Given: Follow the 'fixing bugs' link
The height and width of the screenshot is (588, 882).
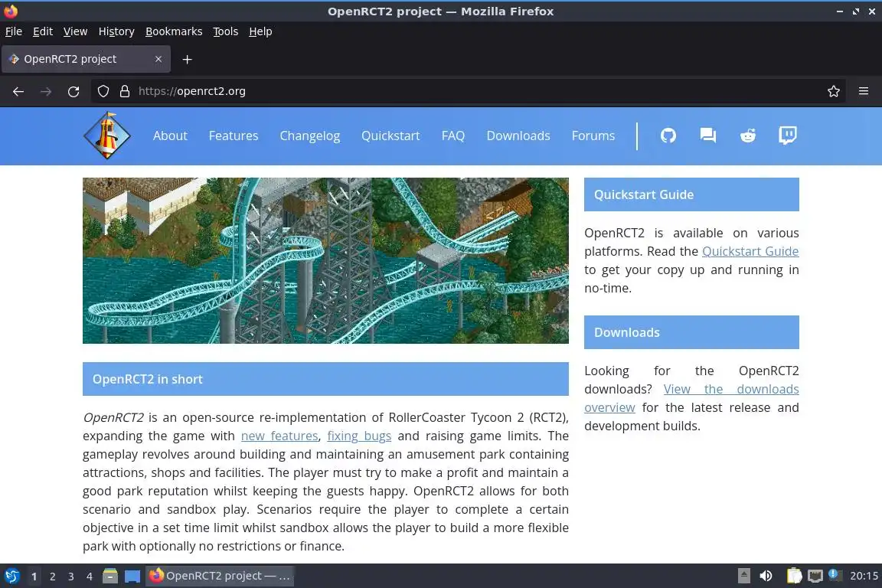Looking at the screenshot, I should (359, 436).
